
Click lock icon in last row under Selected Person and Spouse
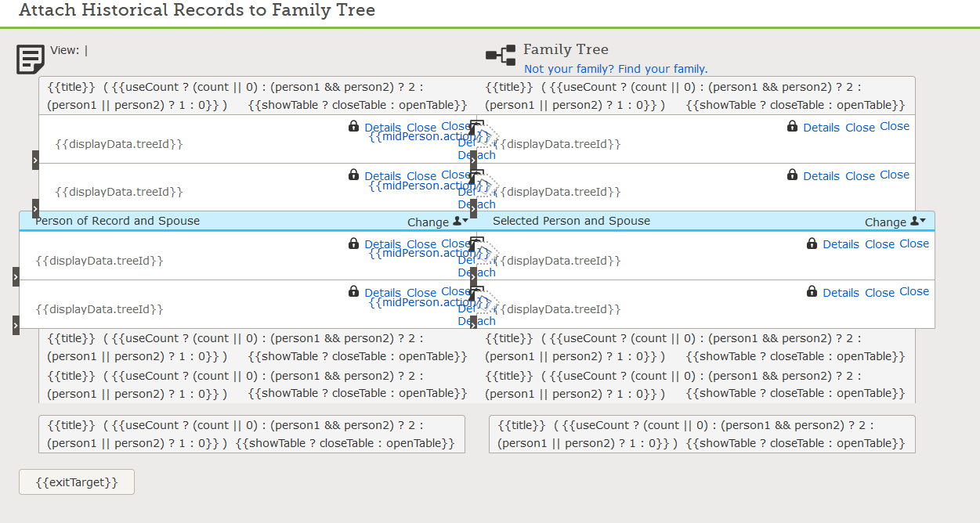click(x=812, y=291)
